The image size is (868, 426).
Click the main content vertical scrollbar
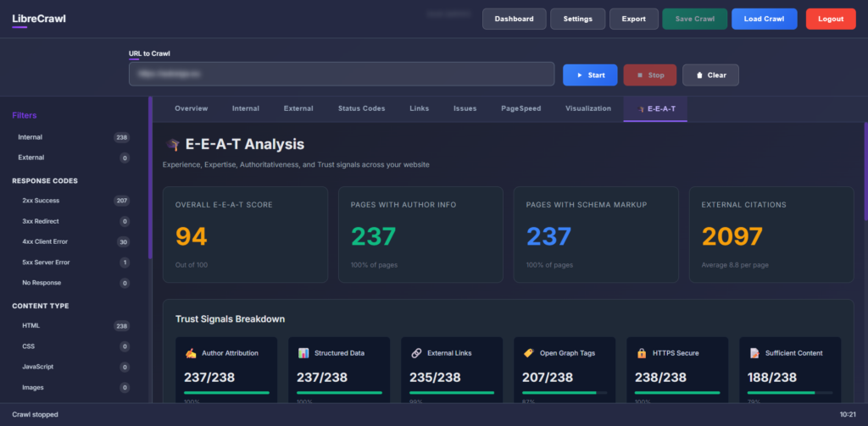click(865, 172)
